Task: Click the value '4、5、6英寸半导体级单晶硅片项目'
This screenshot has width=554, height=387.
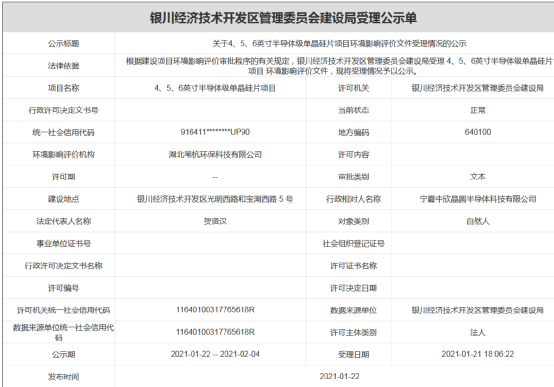Action: click(x=215, y=88)
